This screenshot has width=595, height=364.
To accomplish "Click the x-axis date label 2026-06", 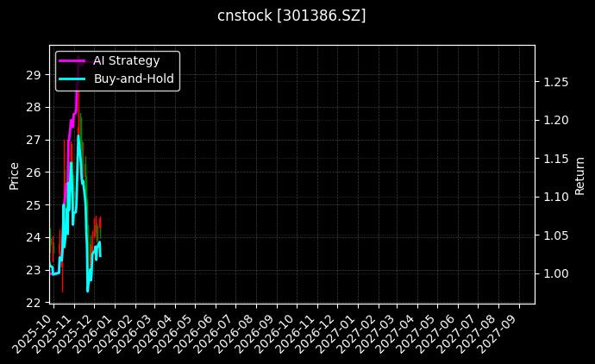I will tap(195, 333).
